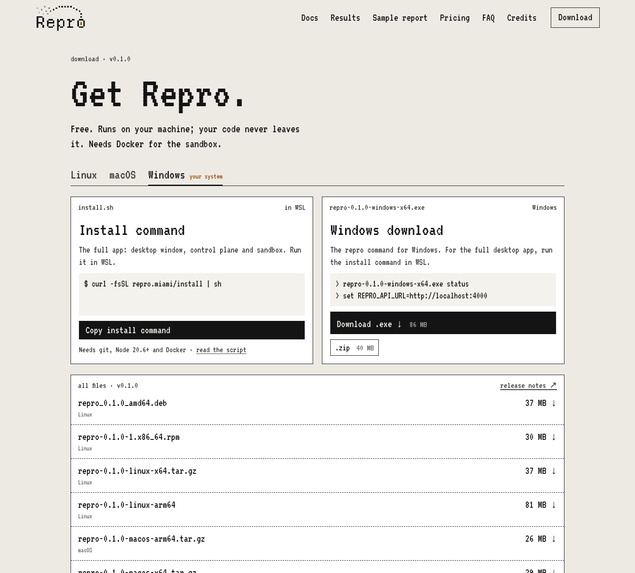Image resolution: width=635 pixels, height=573 pixels.
Task: Click the Download button in header
Action: [575, 17]
